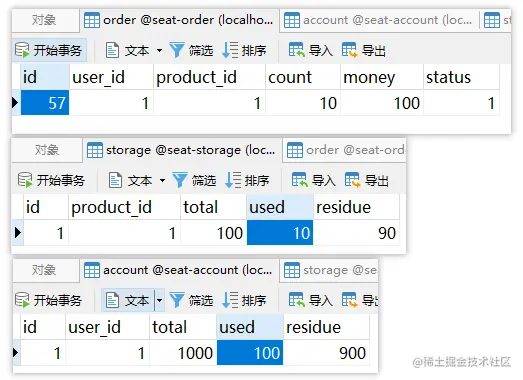Click Begin Transaction icon in storage window
This screenshot has height=380, width=523.
tap(25, 180)
